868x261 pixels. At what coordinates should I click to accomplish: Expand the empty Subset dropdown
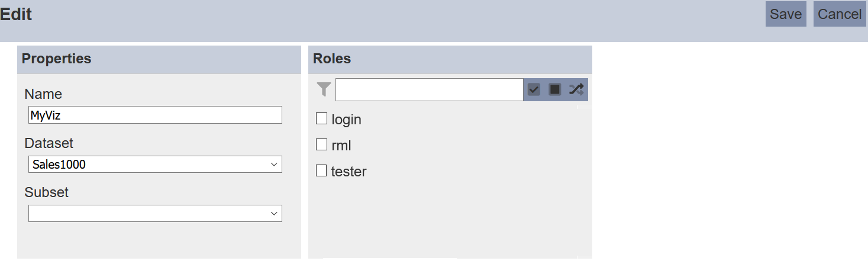pos(155,213)
